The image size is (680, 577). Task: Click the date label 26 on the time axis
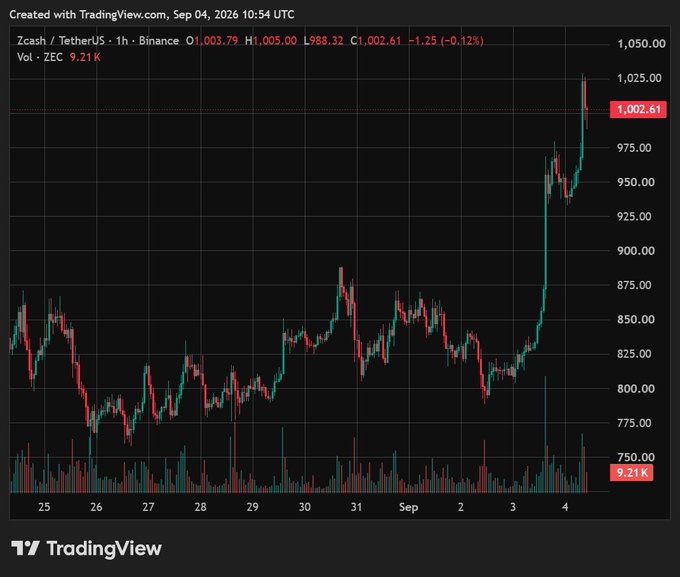(x=96, y=507)
